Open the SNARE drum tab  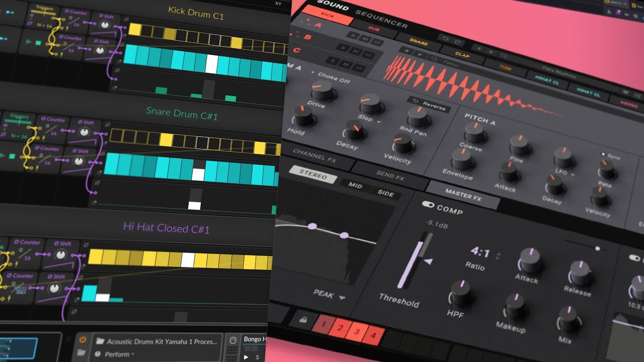418,41
